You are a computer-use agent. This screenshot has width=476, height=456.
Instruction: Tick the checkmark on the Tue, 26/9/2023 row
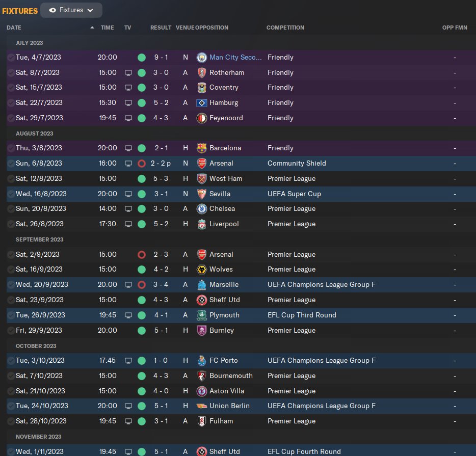11,315
